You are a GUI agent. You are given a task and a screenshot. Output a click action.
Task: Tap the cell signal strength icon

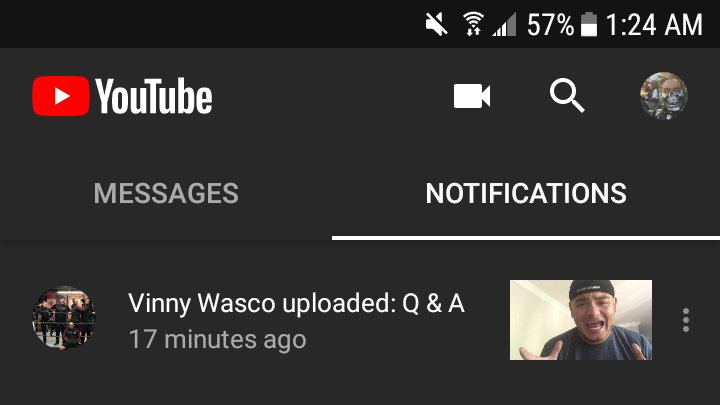pos(504,25)
